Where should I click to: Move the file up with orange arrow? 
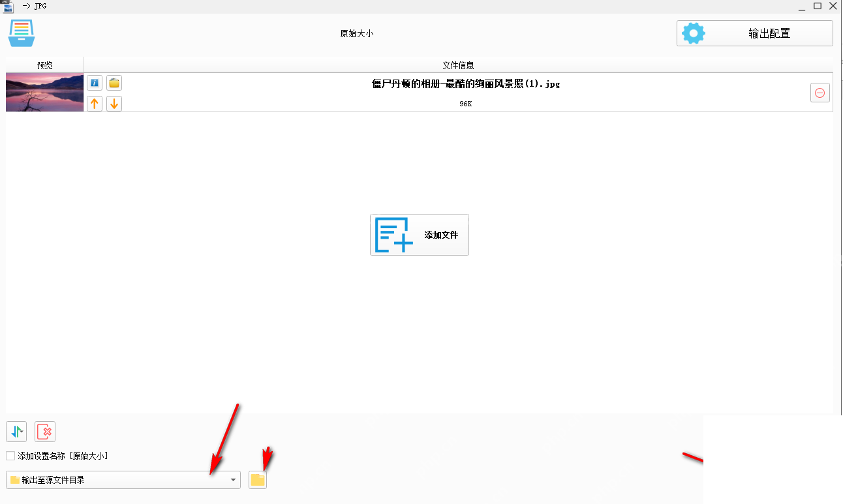(95, 103)
